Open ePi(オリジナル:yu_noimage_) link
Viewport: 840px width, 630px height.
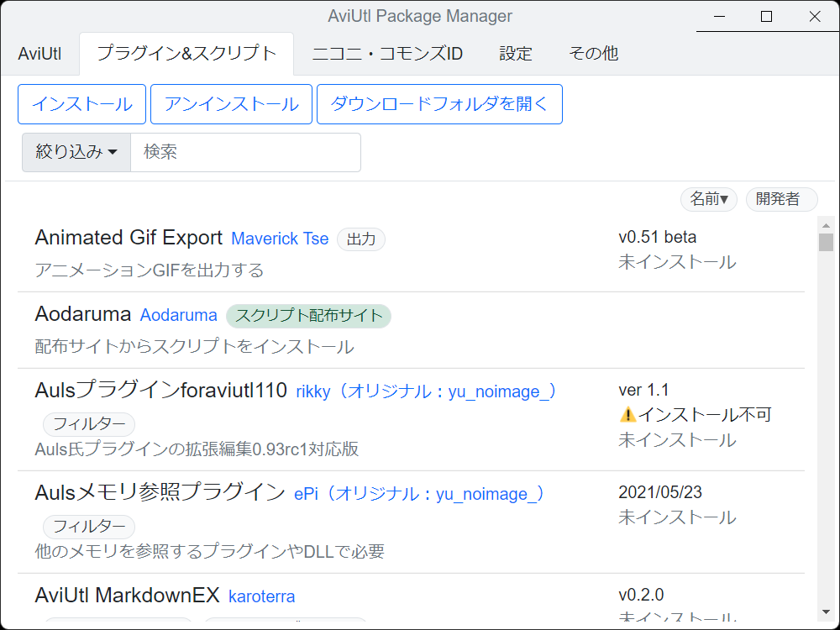419,494
